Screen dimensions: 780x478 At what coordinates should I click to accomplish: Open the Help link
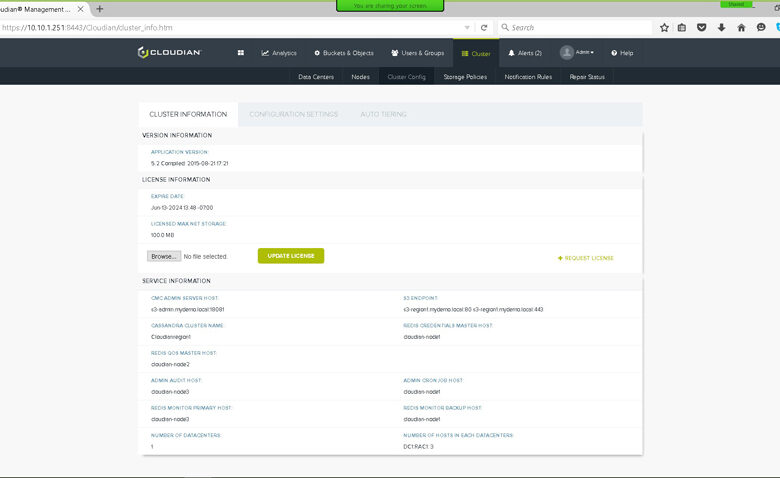622,53
